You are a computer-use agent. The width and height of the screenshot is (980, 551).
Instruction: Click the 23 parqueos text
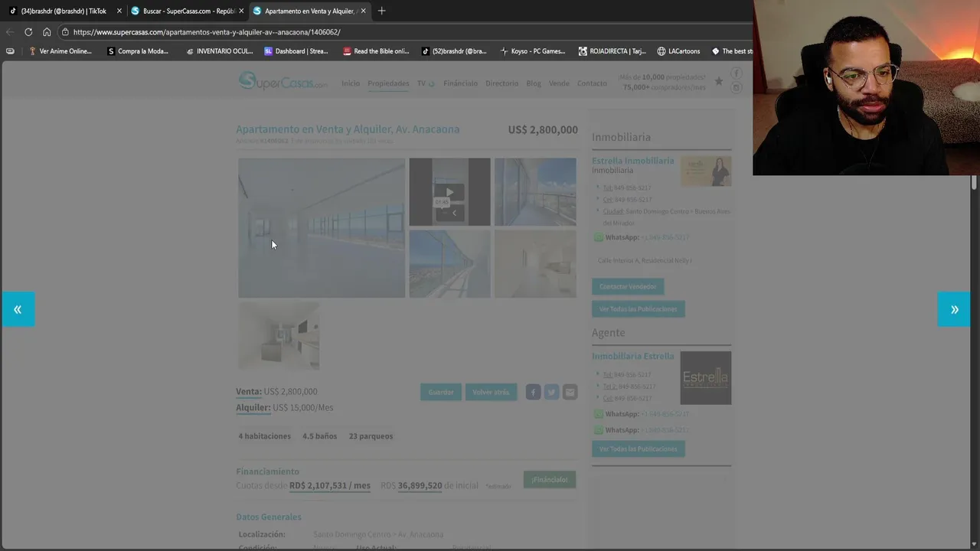(371, 436)
